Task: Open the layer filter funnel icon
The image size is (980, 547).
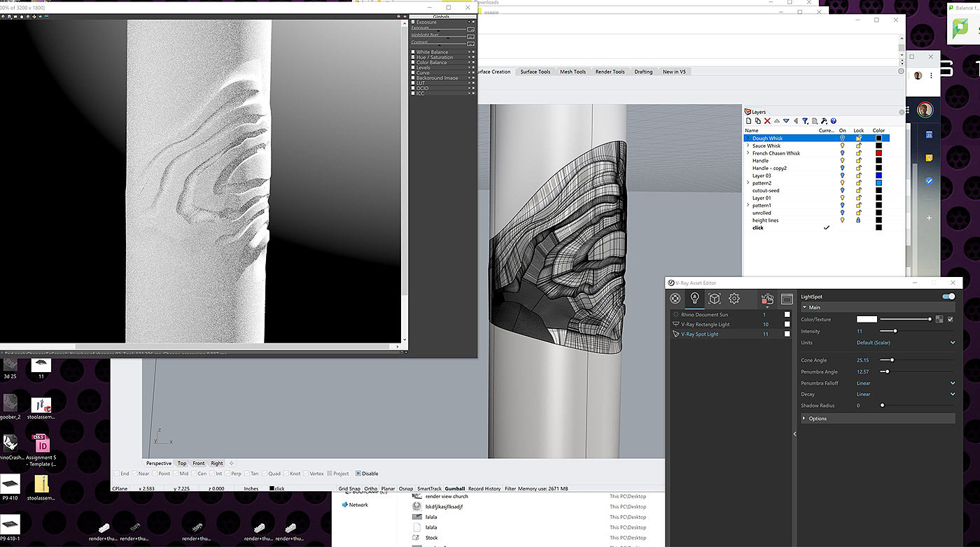Action: tap(805, 121)
